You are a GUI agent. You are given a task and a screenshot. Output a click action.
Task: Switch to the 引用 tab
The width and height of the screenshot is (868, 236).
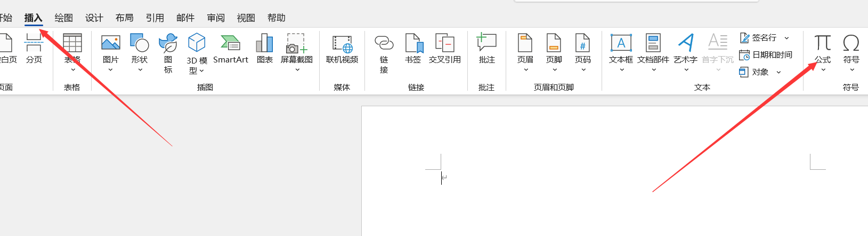point(155,18)
